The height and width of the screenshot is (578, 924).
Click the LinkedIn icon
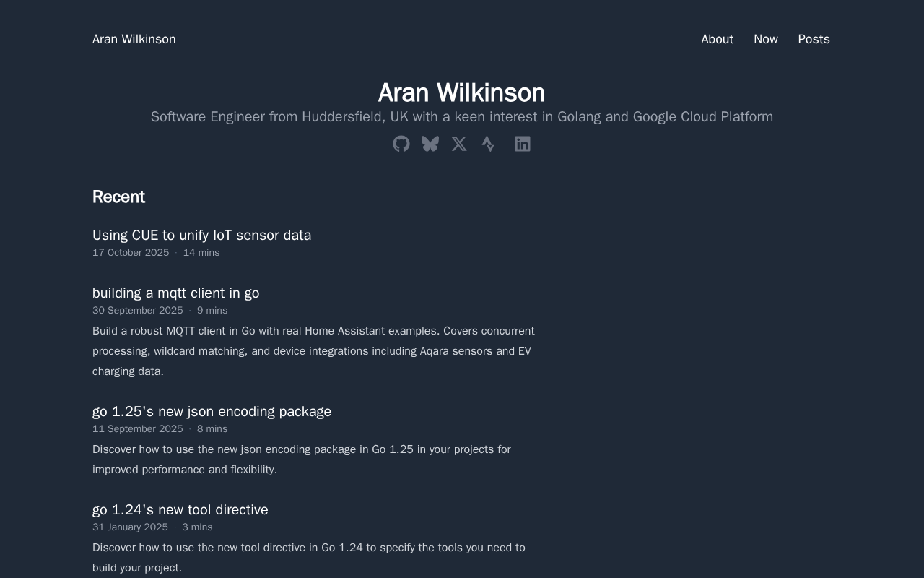[x=523, y=144]
